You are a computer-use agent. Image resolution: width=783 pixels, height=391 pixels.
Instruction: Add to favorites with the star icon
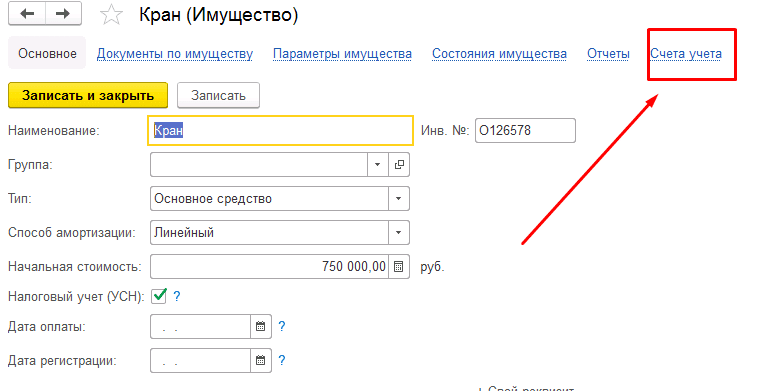tap(111, 15)
